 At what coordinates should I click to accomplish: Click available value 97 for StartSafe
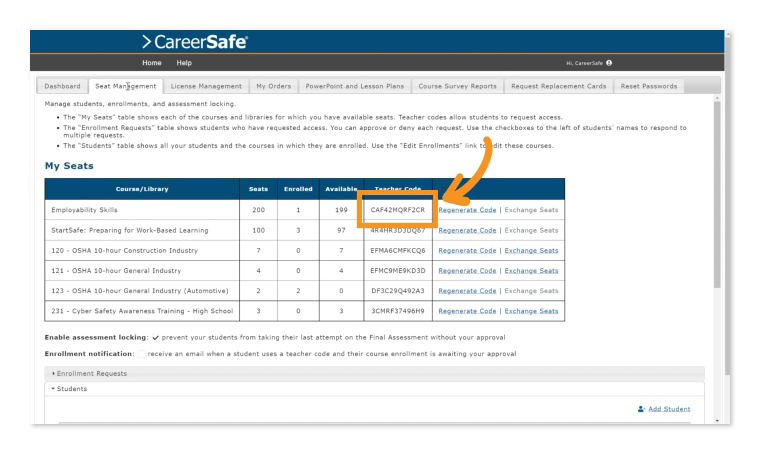341,231
